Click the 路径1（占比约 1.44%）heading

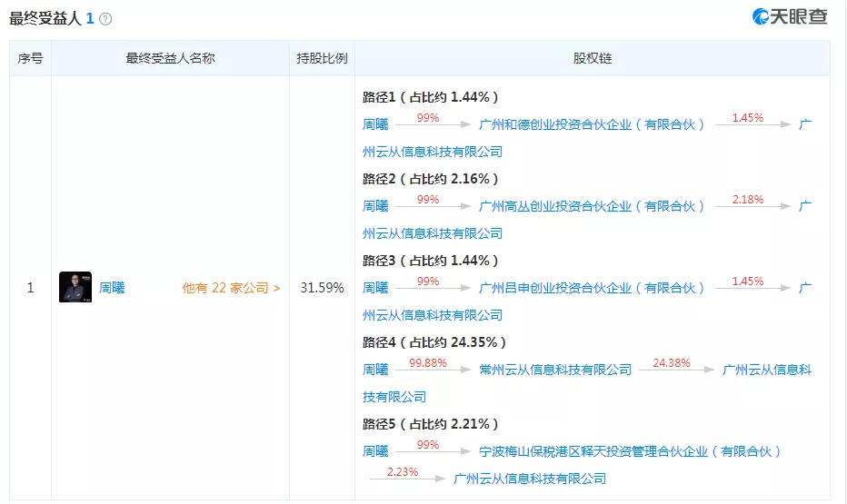coord(431,97)
